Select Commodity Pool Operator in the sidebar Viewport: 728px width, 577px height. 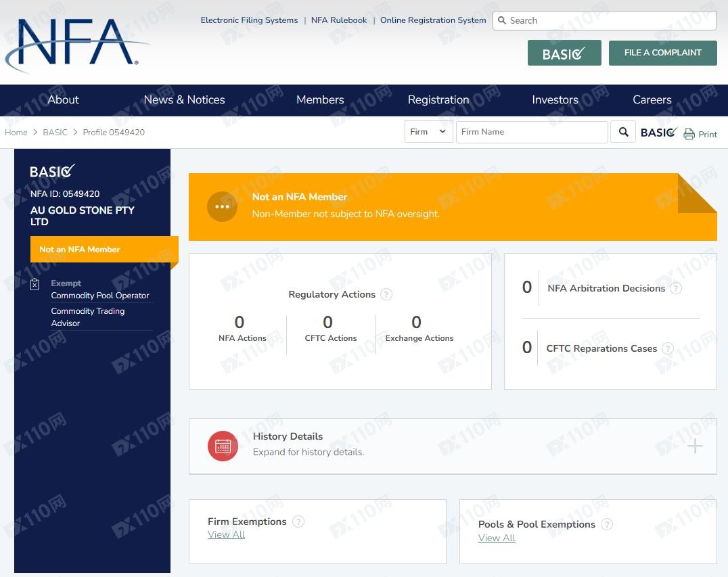coord(100,296)
